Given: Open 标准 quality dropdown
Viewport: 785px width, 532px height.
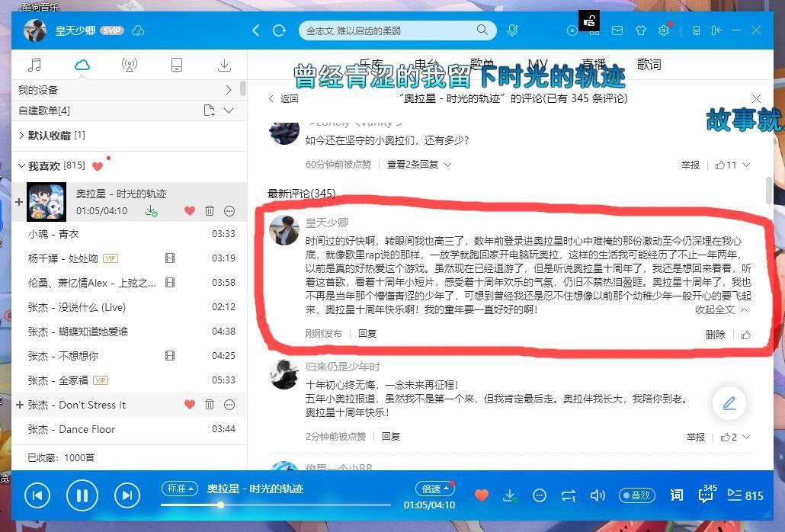Looking at the screenshot, I should click(x=179, y=489).
